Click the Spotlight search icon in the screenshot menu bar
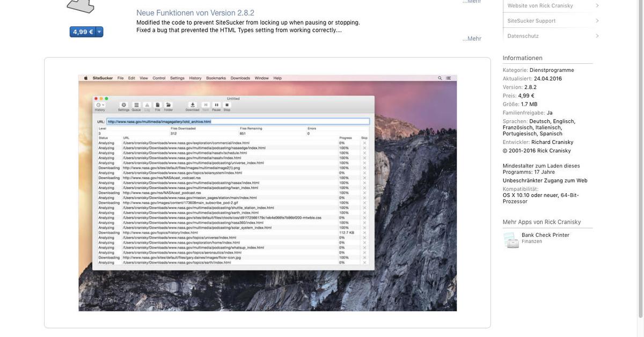The width and height of the screenshot is (644, 337). click(x=440, y=78)
